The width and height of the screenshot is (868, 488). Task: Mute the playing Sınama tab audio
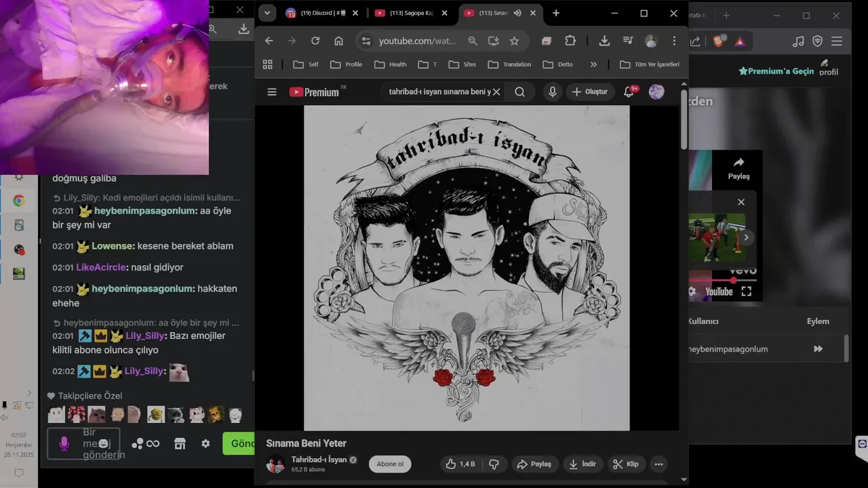coord(517,13)
